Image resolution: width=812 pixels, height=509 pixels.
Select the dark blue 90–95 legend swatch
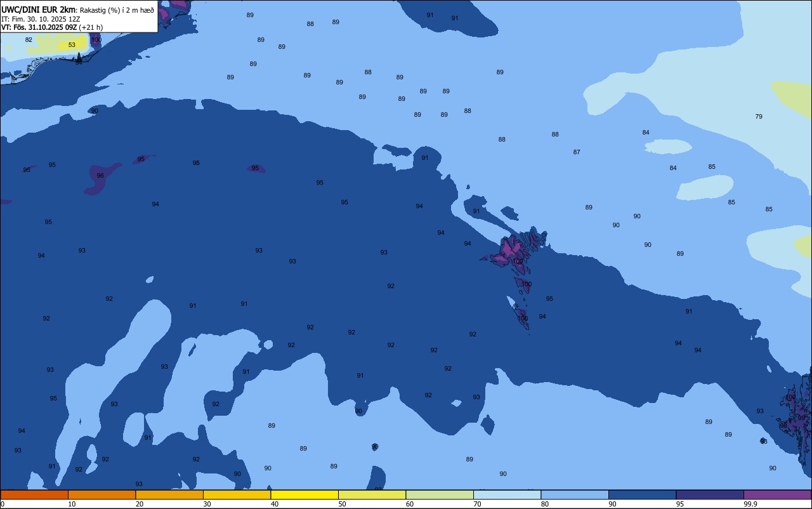(x=642, y=494)
